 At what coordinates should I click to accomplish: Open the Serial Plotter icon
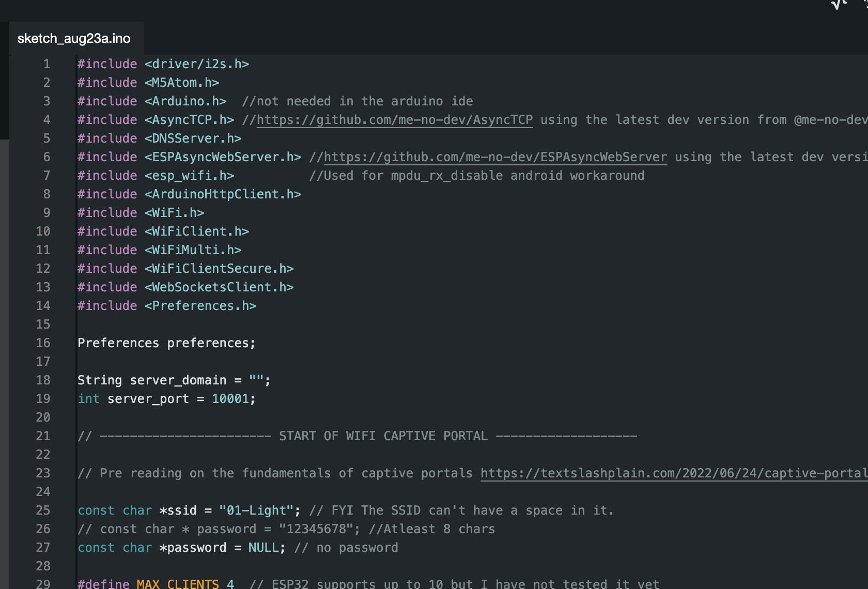point(839,4)
